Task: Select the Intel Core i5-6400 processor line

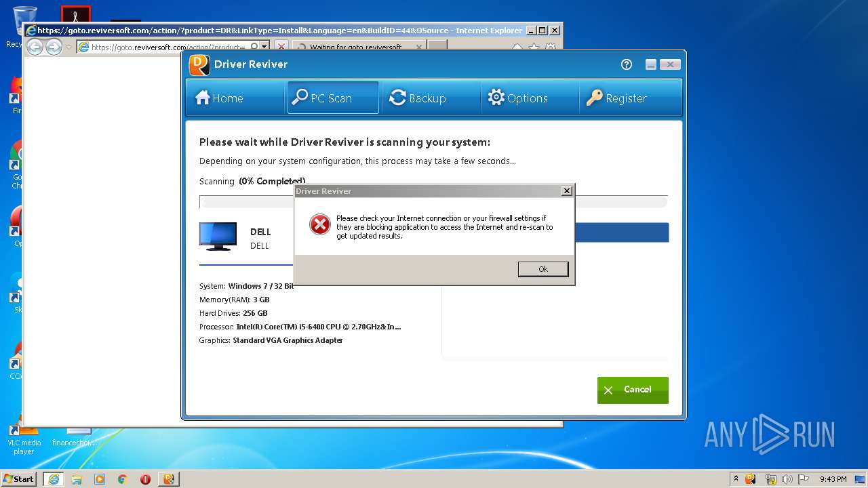Action: coord(300,327)
